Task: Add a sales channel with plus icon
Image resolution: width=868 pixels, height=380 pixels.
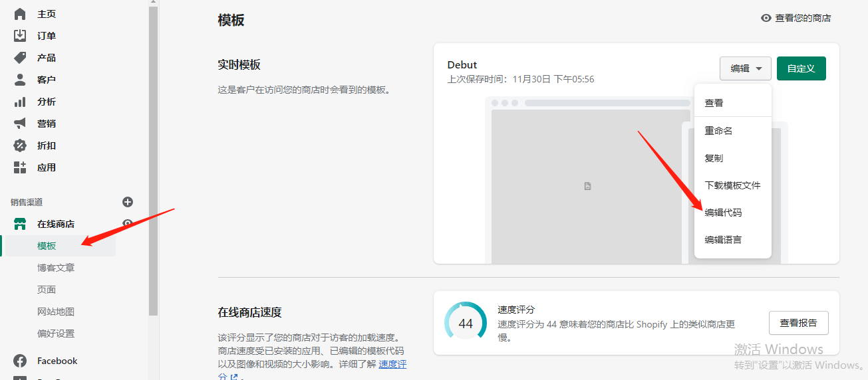Action: [x=128, y=202]
